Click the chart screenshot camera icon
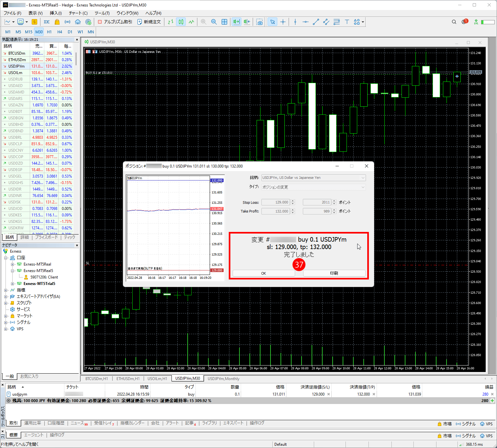This screenshot has height=448, width=497. [260, 22]
